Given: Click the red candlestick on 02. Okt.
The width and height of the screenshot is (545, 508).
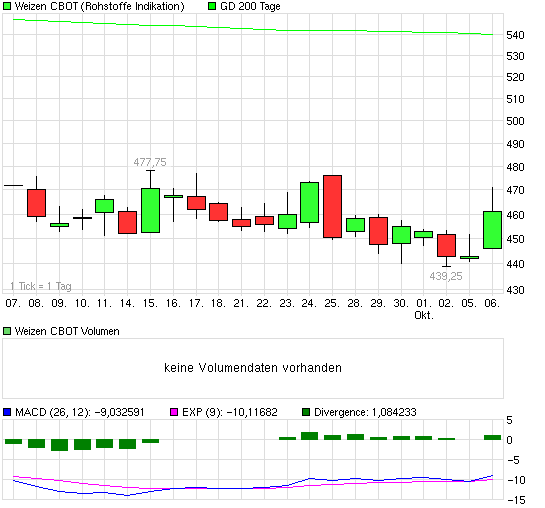Looking at the screenshot, I should coord(446,245).
